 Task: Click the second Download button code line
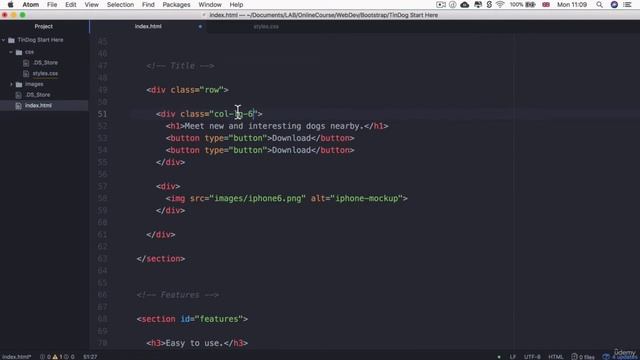tap(260, 150)
